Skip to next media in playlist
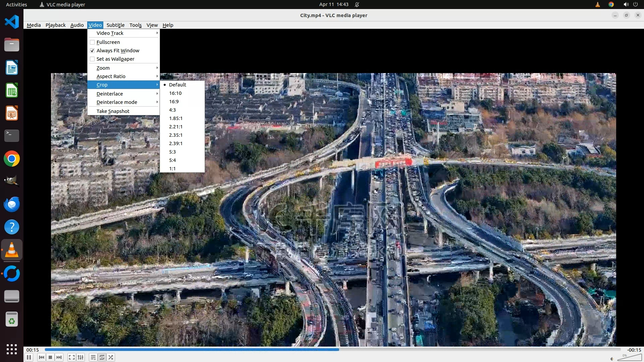 tap(59, 357)
